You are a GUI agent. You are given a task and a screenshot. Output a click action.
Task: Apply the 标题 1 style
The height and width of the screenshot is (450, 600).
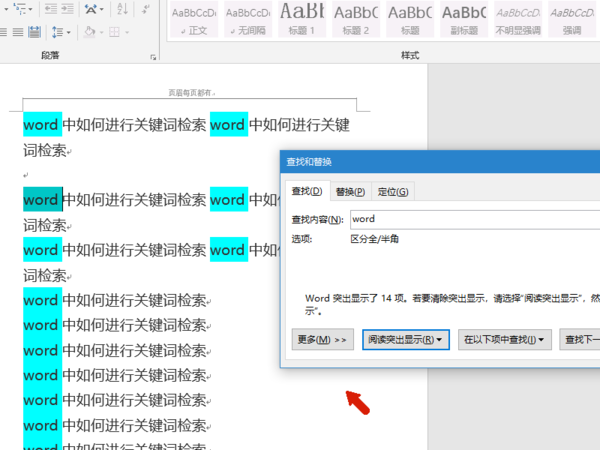[302, 20]
